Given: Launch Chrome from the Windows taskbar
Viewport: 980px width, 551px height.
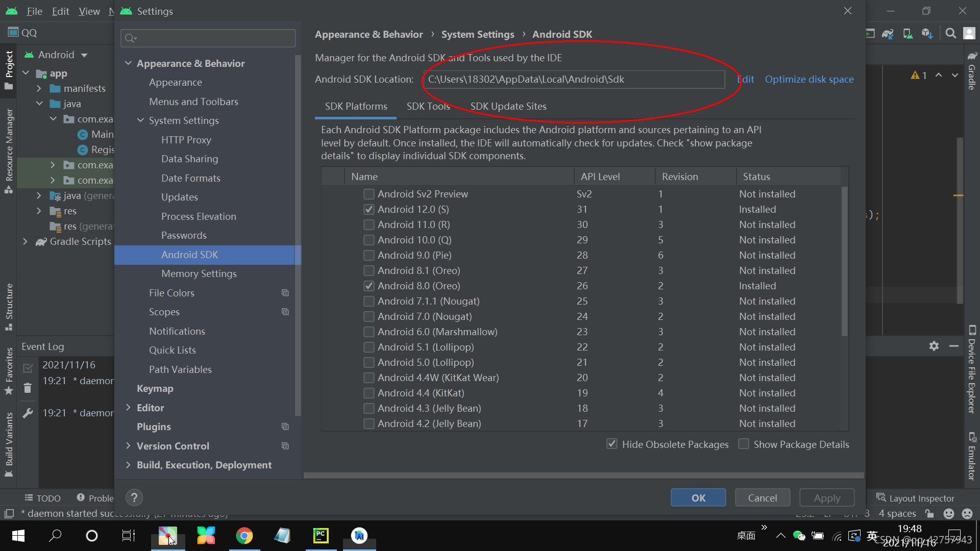Looking at the screenshot, I should pyautogui.click(x=244, y=536).
